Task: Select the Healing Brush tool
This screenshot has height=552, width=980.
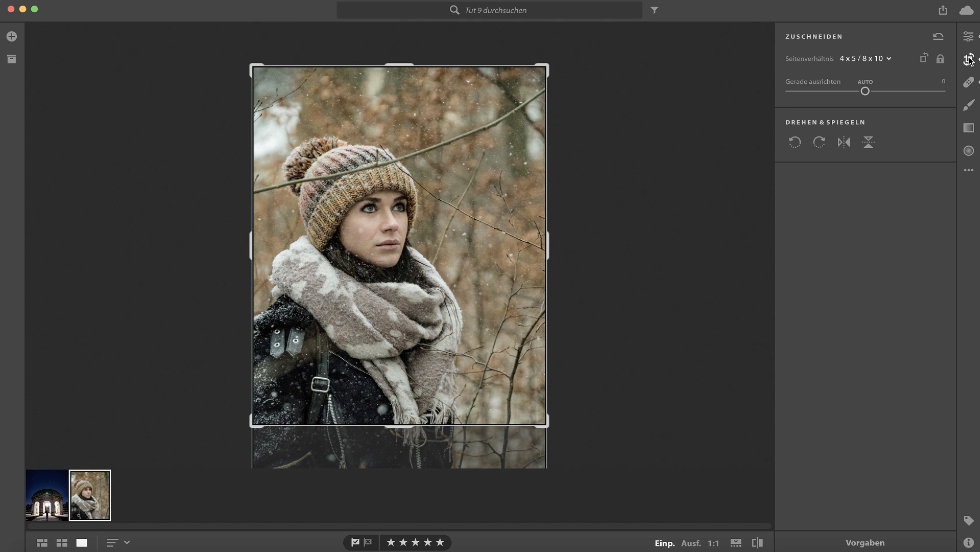Action: point(968,82)
